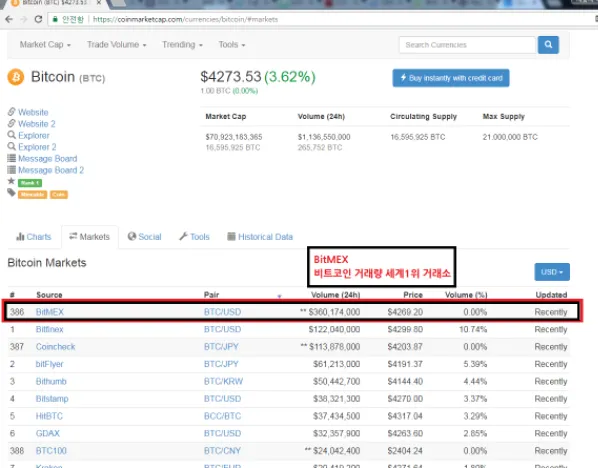Open the HitBTC exchange link
598x468 pixels.
pyautogui.click(x=49, y=416)
